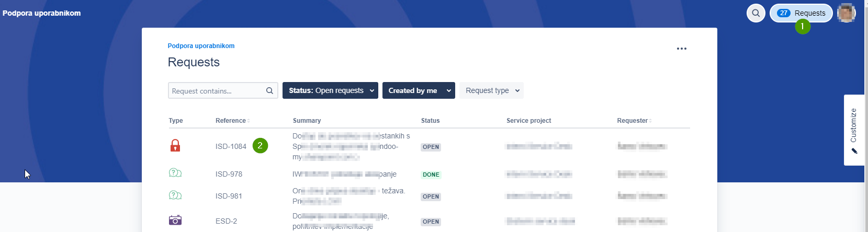Go to Podpora uporabnikom portal home title
This screenshot has height=232, width=868.
pyautogui.click(x=42, y=13)
